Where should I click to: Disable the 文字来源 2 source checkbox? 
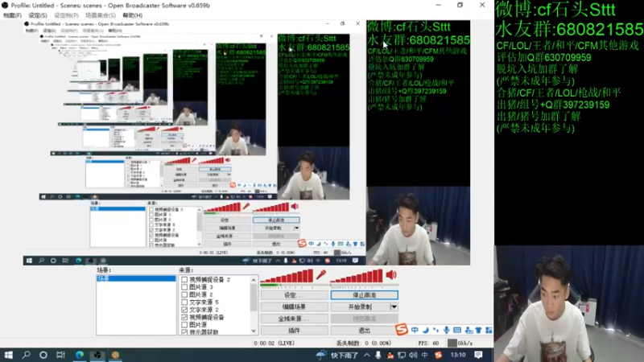(184, 310)
